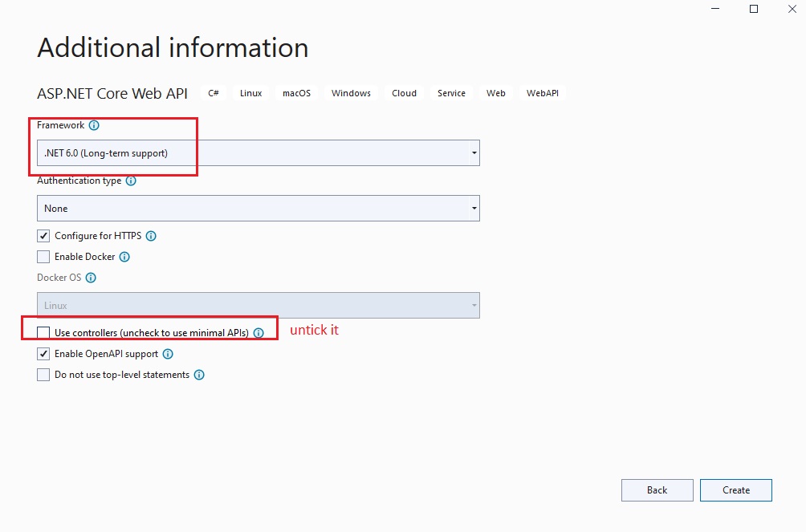View info about Enable Docker
This screenshot has width=806, height=532.
124,257
